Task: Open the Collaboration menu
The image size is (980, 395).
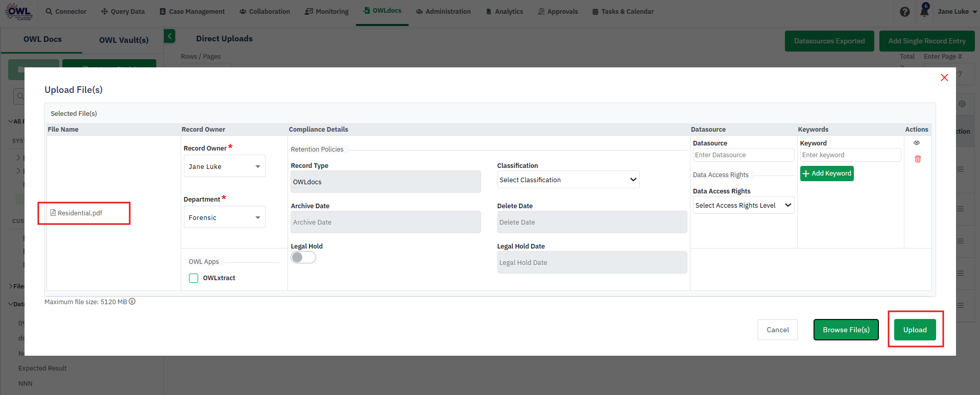Action: [265, 11]
